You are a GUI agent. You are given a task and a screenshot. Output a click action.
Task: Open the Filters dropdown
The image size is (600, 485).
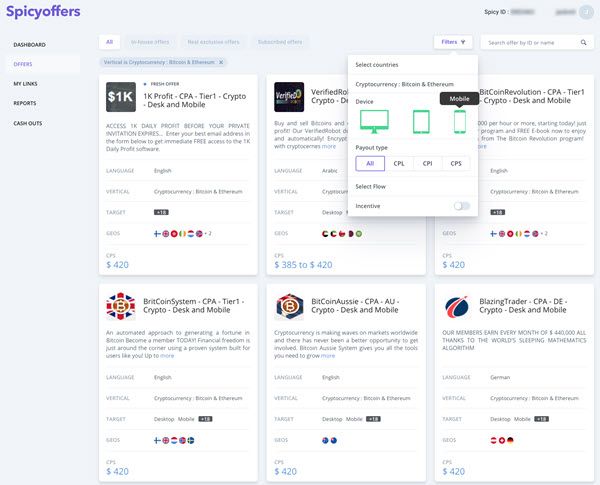tap(453, 42)
